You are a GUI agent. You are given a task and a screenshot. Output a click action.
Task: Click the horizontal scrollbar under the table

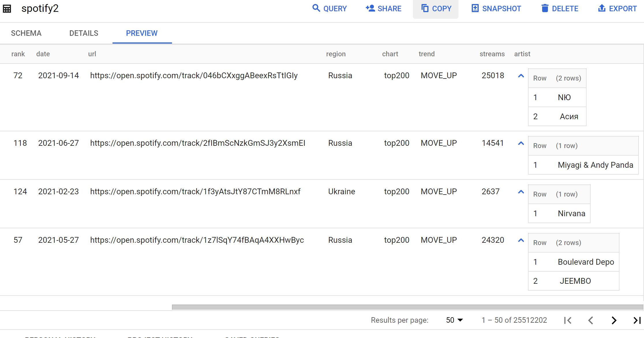407,307
